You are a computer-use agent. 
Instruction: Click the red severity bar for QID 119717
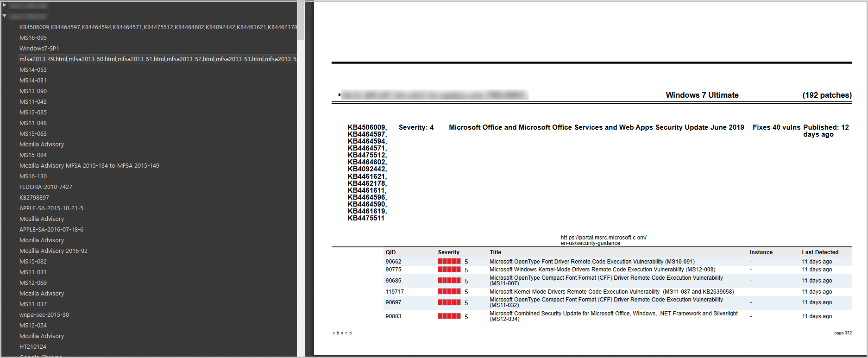449,292
